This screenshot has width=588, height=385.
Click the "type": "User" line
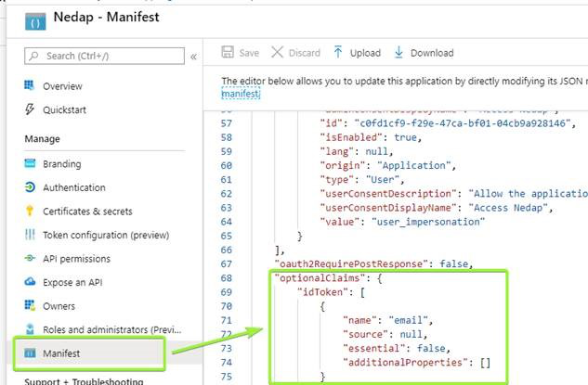(x=362, y=179)
